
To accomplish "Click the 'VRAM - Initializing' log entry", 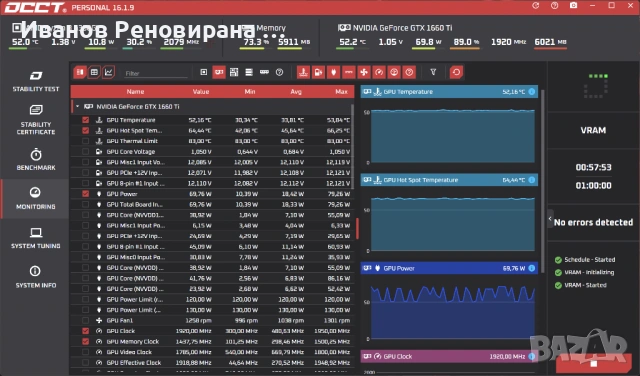I will tap(584, 272).
